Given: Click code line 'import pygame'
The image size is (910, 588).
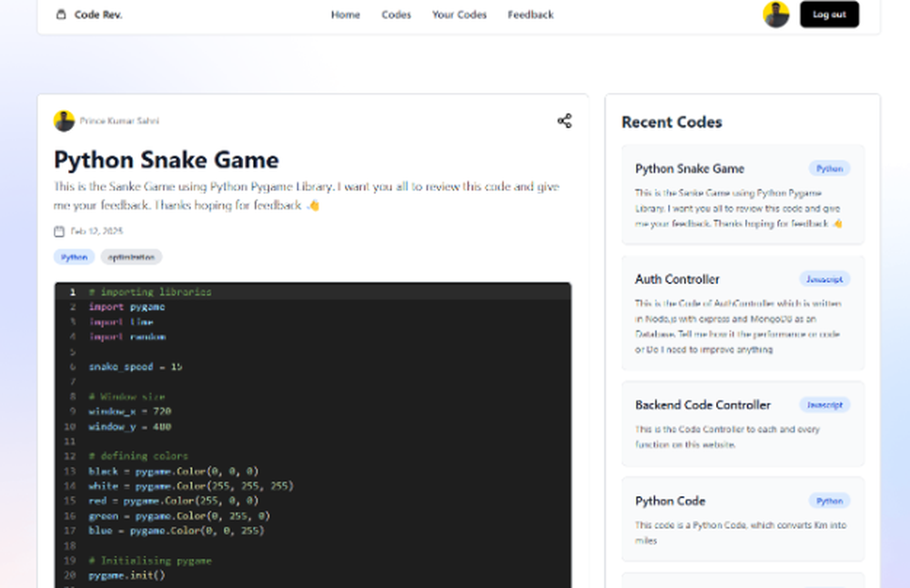Looking at the screenshot, I should [x=127, y=307].
